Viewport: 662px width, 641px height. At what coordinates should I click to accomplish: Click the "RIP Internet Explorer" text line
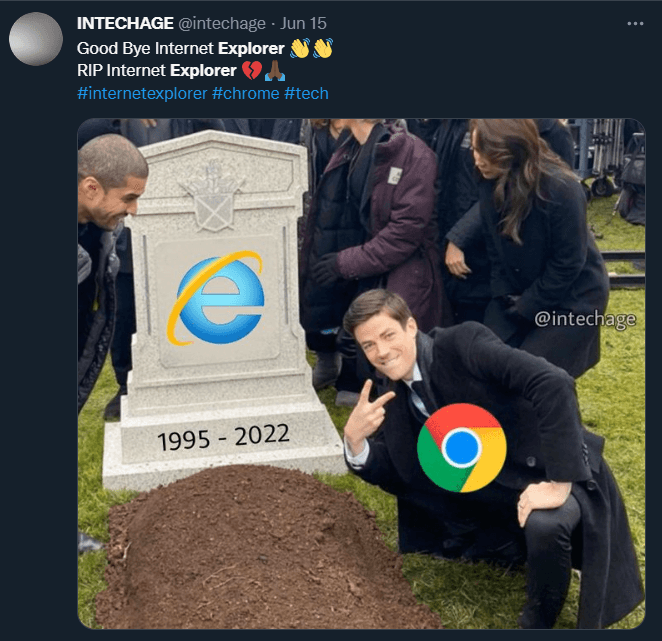tap(156, 71)
